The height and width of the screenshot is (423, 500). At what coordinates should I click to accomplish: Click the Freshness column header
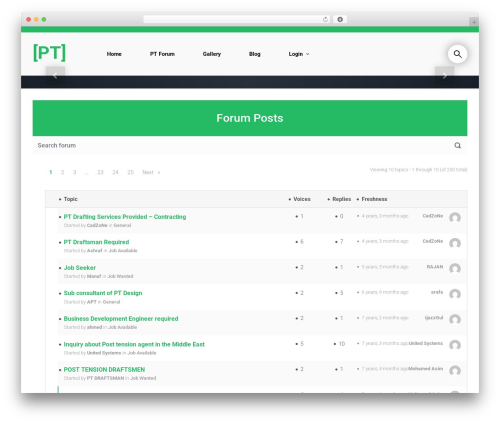[x=374, y=199]
